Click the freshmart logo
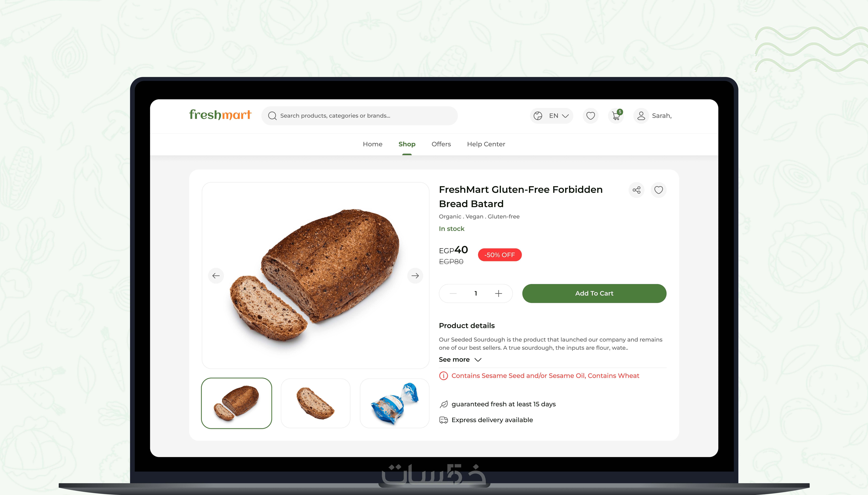This screenshot has width=868, height=495. pos(220,115)
